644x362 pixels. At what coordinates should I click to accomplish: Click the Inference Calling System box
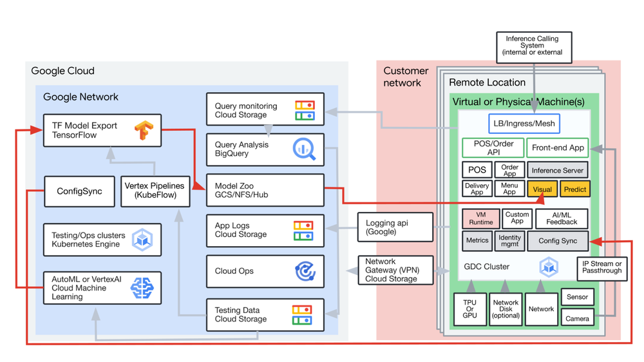[533, 46]
